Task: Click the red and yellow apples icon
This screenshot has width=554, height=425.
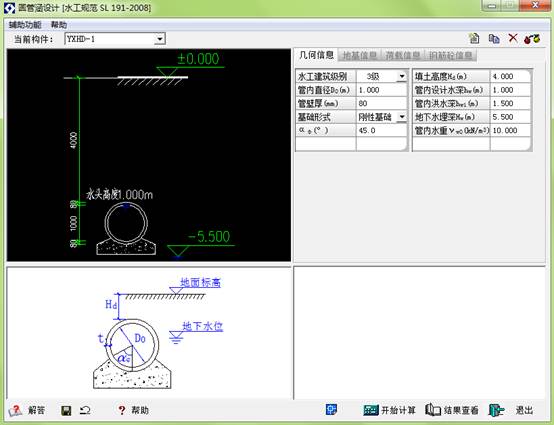Action: tap(532, 38)
